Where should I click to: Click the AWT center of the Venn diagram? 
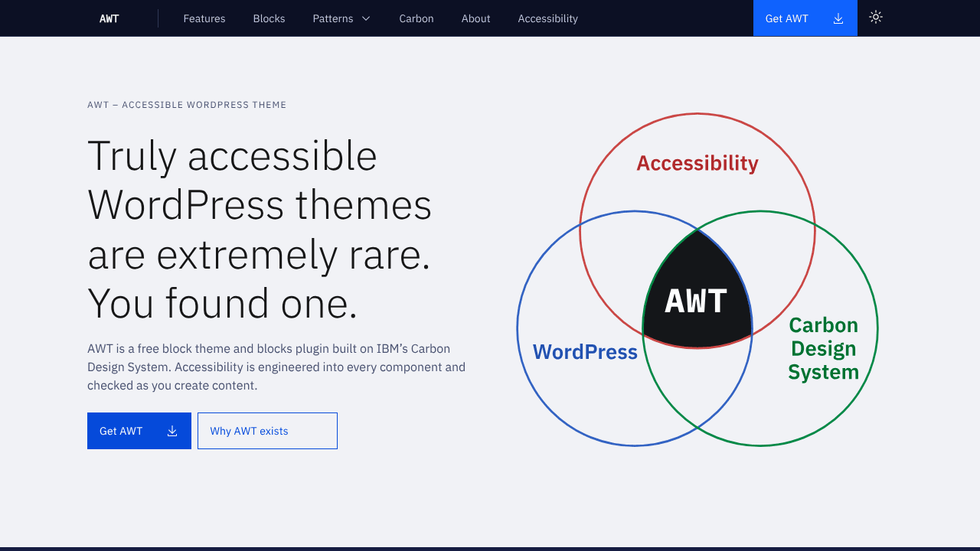click(696, 301)
